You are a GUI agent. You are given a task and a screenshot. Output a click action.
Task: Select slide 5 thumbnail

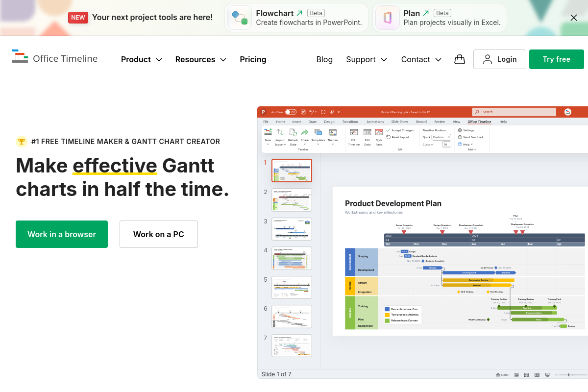tap(292, 287)
